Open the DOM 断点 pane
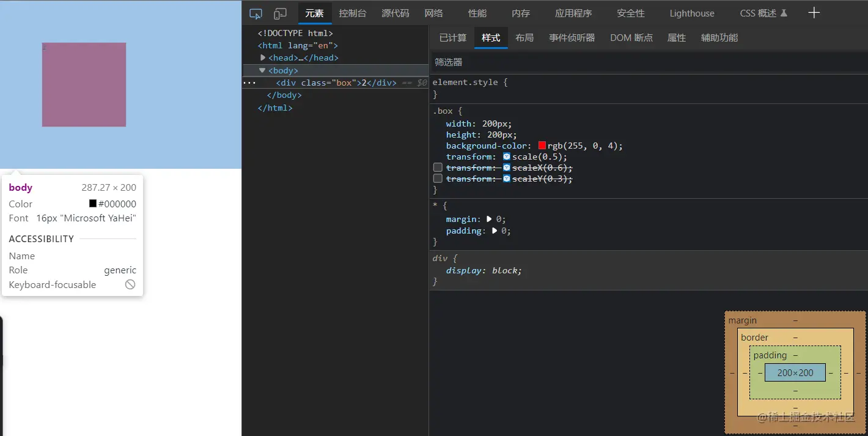The image size is (868, 436). click(x=631, y=38)
